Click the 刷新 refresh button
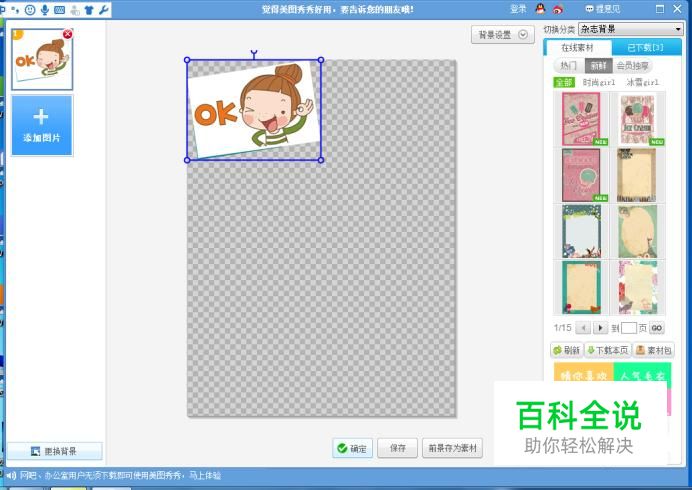The width and height of the screenshot is (692, 490). [x=567, y=350]
